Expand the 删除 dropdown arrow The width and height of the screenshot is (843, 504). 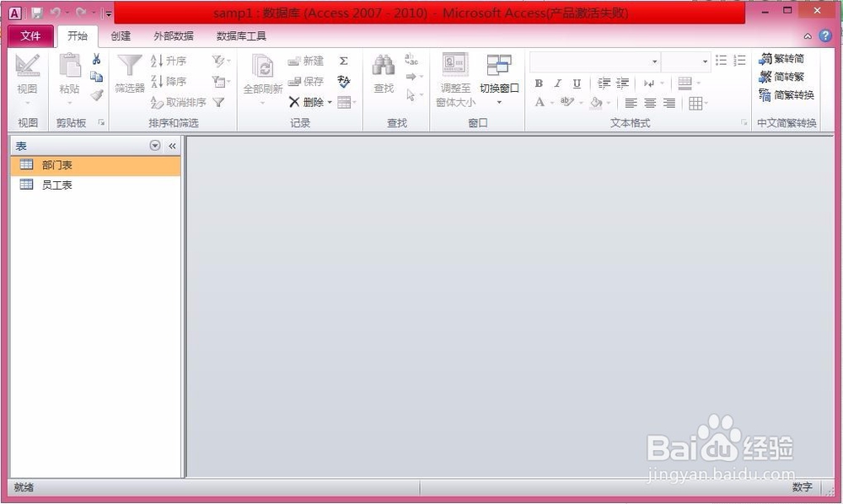pyautogui.click(x=330, y=102)
